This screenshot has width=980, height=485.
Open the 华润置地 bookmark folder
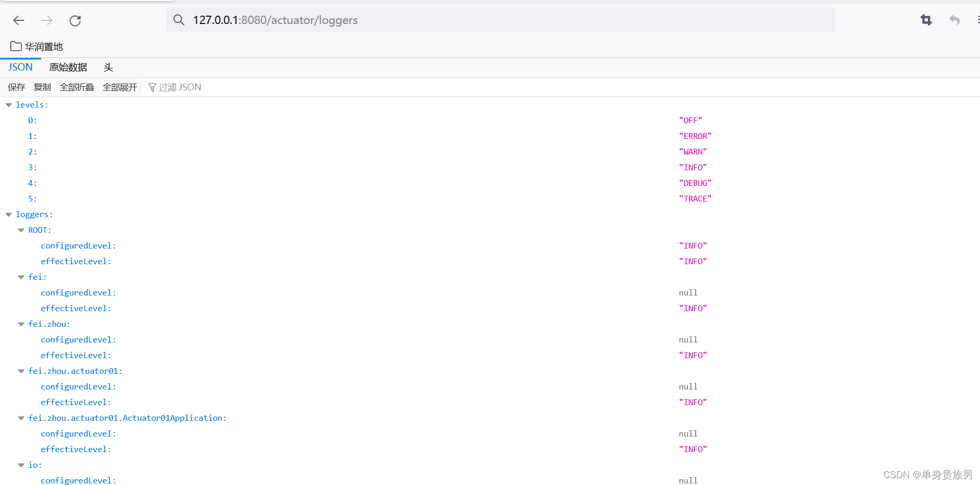[37, 46]
